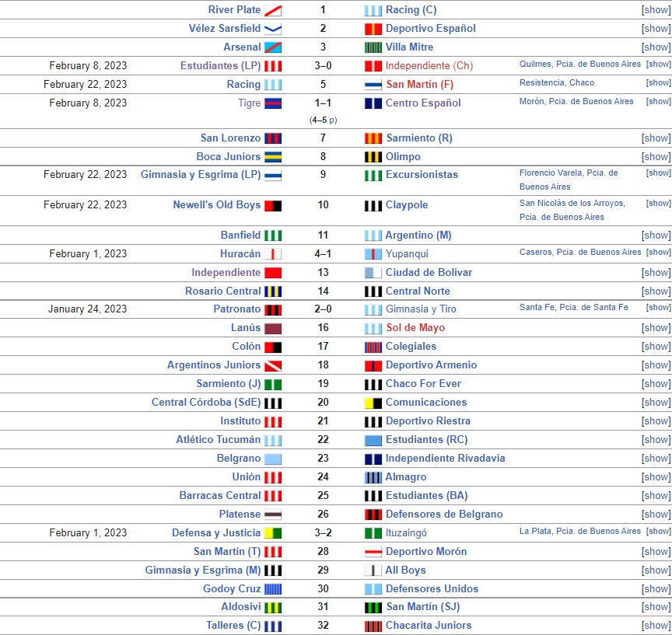This screenshot has height=635, width=672.
Task: Click the Platense kit colour icon
Action: pyautogui.click(x=272, y=515)
